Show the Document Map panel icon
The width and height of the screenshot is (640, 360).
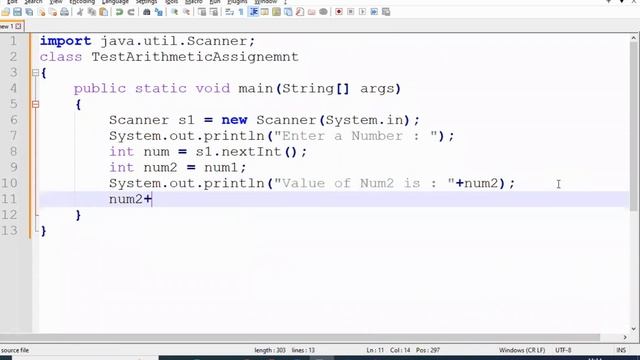tap(276, 12)
